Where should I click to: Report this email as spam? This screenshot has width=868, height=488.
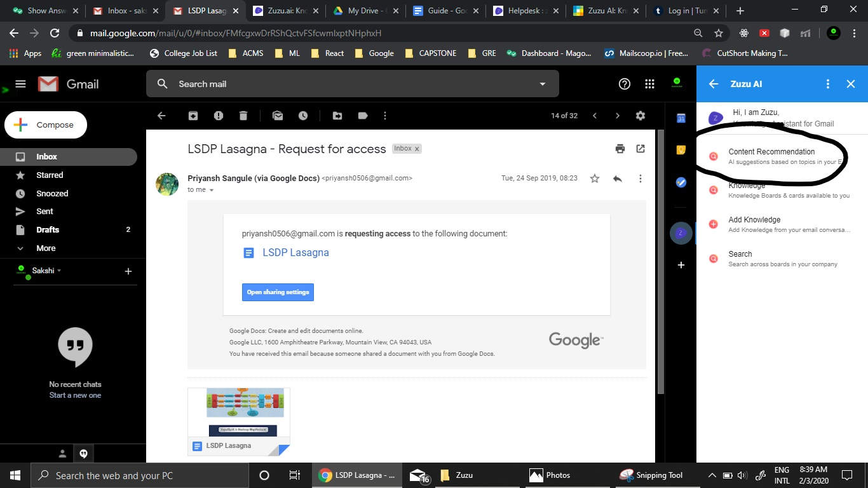coord(219,116)
